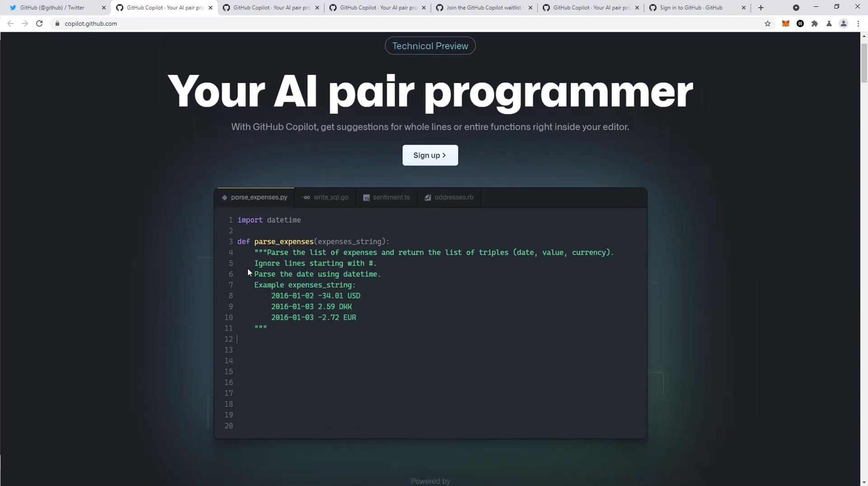Click the TypeScript icon on sentiment.ts
Image resolution: width=868 pixels, height=486 pixels.
[x=366, y=197]
